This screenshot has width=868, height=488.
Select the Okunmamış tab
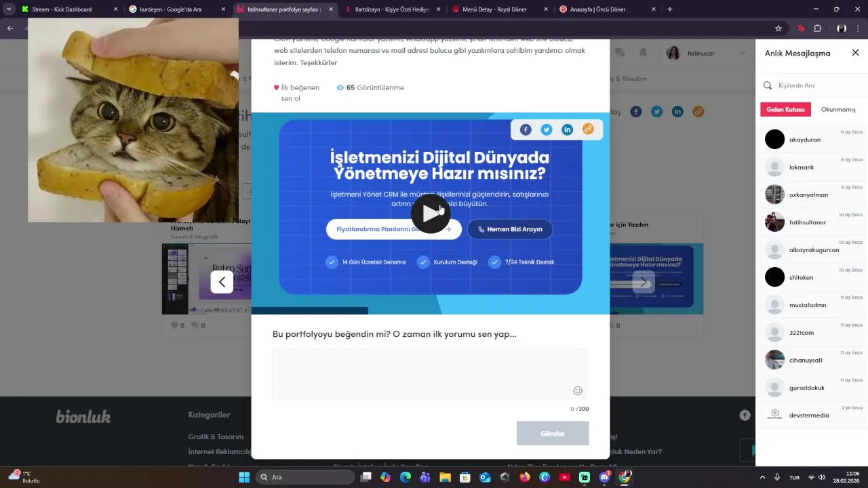coord(838,109)
